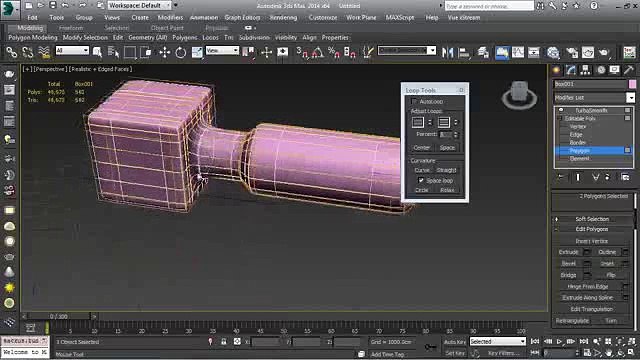The width and height of the screenshot is (640, 360).
Task: Choose the Rectangular Selection Region tool
Action: coord(130,52)
